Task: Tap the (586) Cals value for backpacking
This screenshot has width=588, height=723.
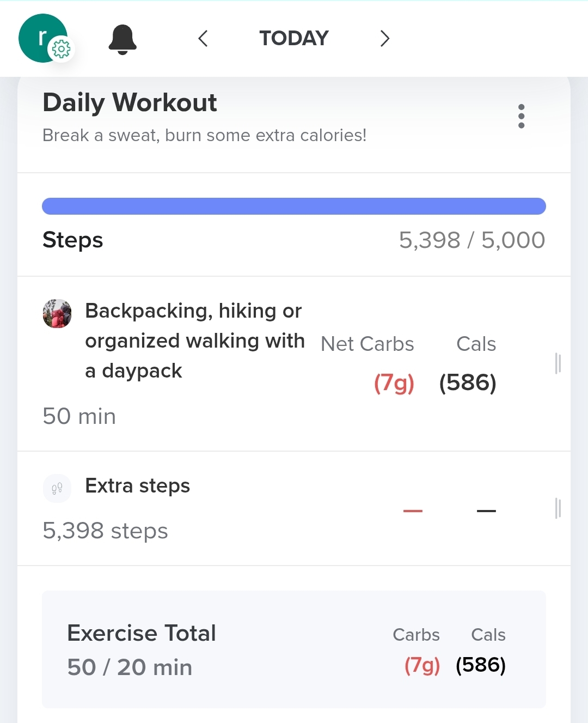Action: click(x=468, y=382)
